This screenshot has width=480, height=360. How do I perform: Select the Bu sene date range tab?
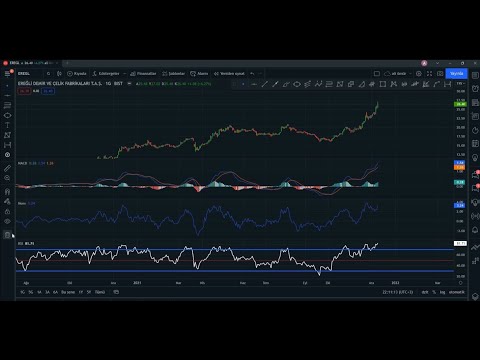68,292
